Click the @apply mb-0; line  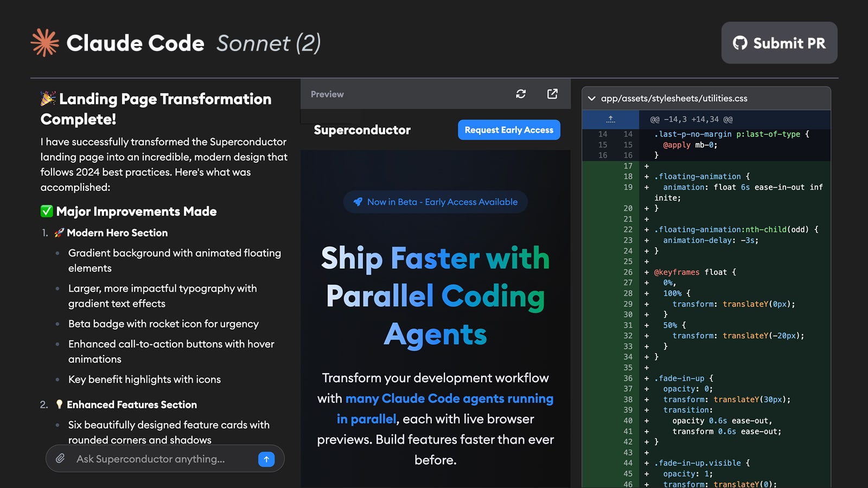pyautogui.click(x=690, y=145)
